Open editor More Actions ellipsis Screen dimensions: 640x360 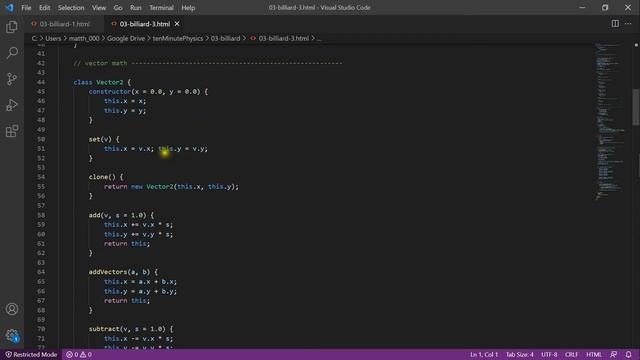click(628, 24)
